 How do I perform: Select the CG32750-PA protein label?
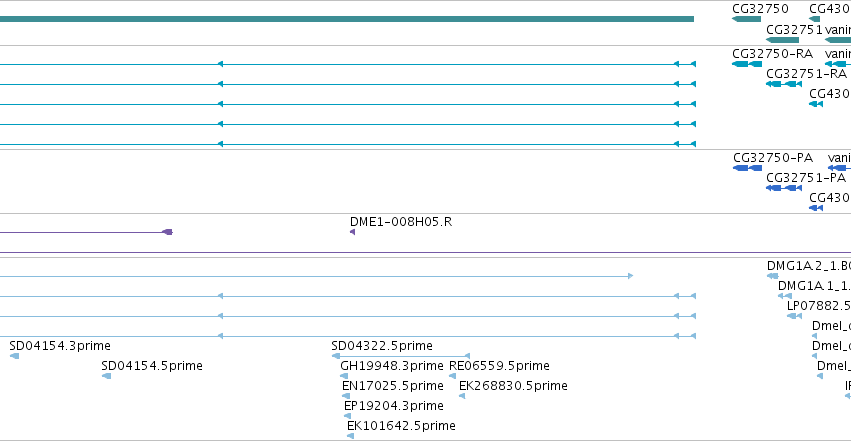[773, 158]
